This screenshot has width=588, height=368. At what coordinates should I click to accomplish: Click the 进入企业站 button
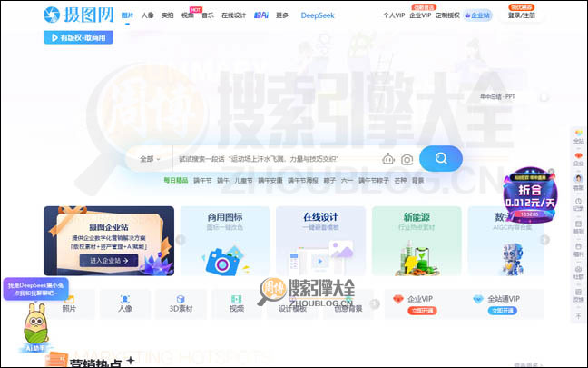(109, 260)
